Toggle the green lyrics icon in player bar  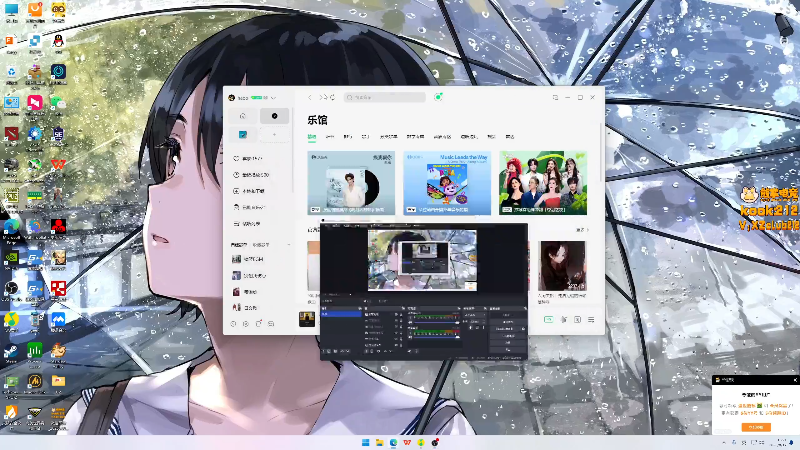click(x=548, y=319)
